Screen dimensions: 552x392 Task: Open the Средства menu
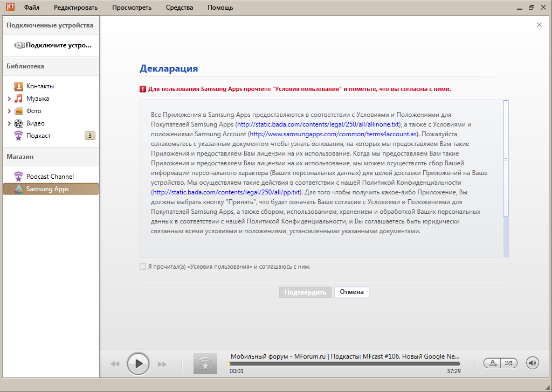[180, 8]
